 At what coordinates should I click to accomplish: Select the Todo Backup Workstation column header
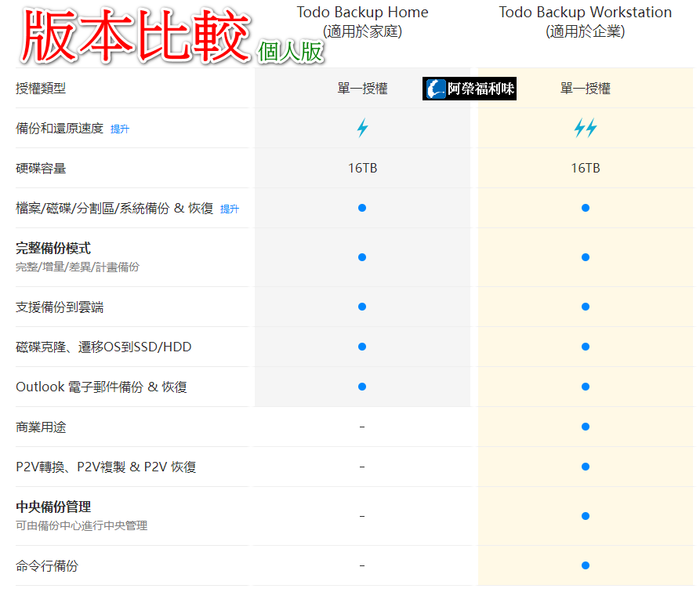585,13
